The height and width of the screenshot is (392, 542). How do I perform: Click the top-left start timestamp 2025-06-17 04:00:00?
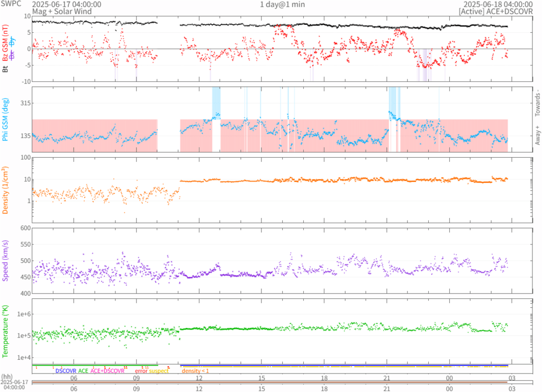[x=67, y=4]
